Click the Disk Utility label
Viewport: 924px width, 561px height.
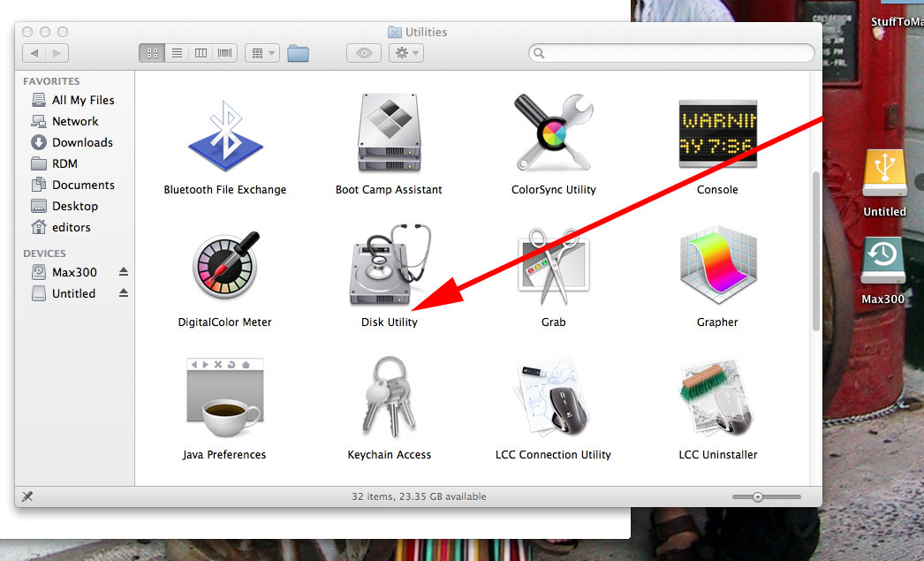(390, 322)
